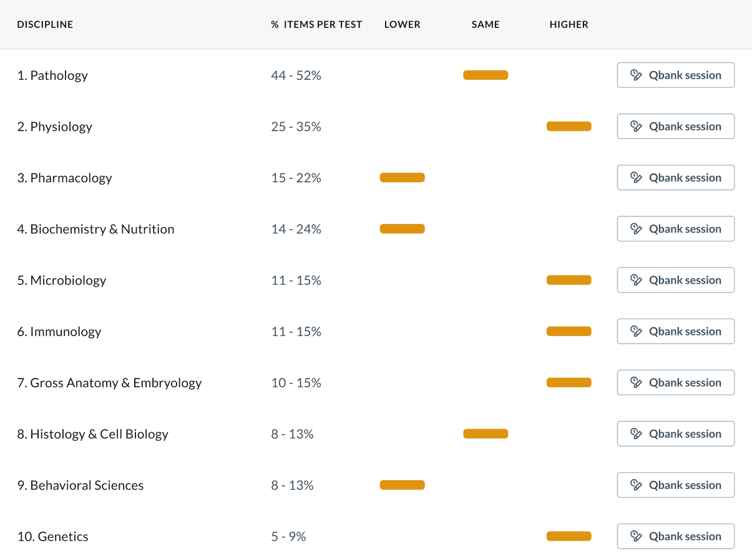
Task: Click the stethoscope icon in Pathology row
Action: [636, 75]
